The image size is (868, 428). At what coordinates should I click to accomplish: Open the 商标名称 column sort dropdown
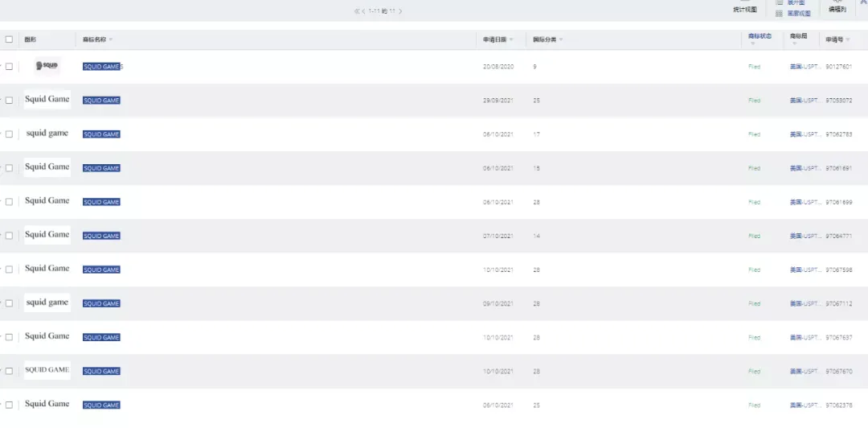111,40
